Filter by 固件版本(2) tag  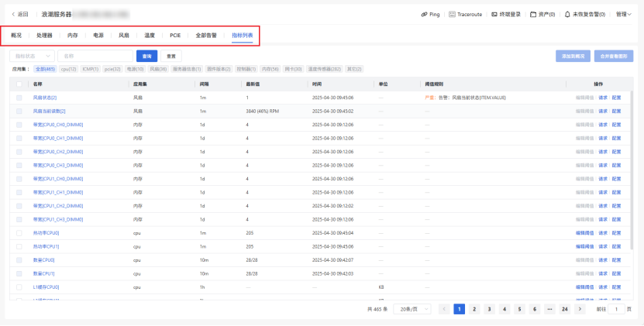[219, 69]
